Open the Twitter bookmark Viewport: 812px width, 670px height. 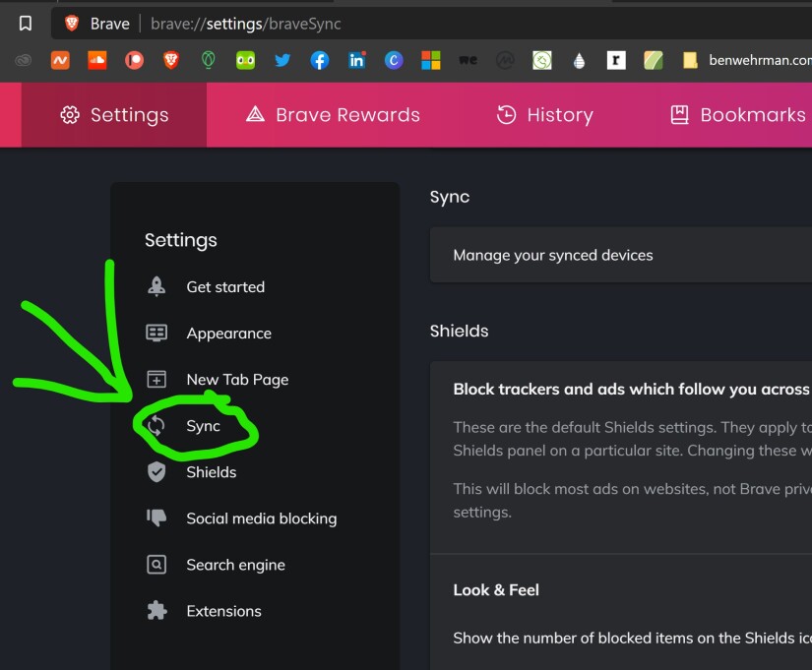pos(282,61)
